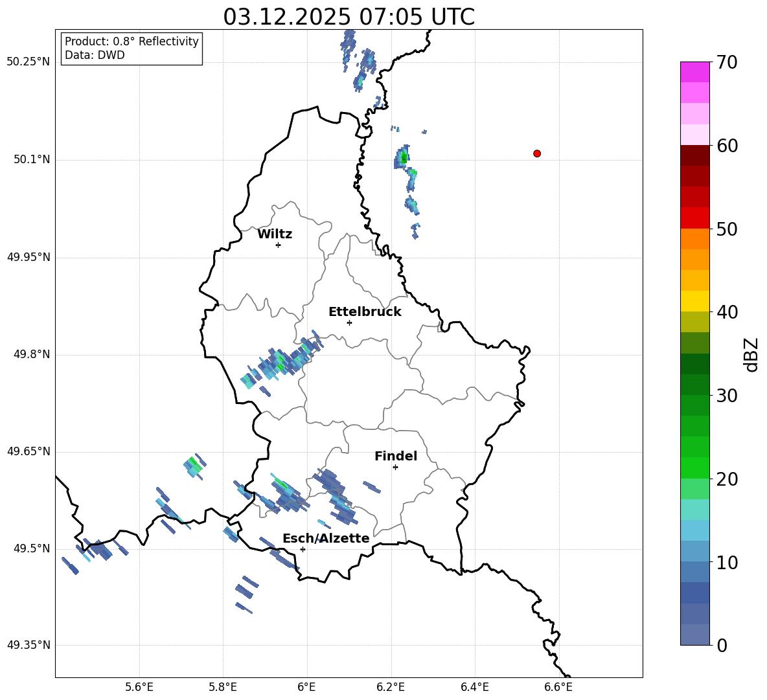767x700 pixels.
Task: Click the dBZ colorbar axis label
Action: [x=751, y=354]
